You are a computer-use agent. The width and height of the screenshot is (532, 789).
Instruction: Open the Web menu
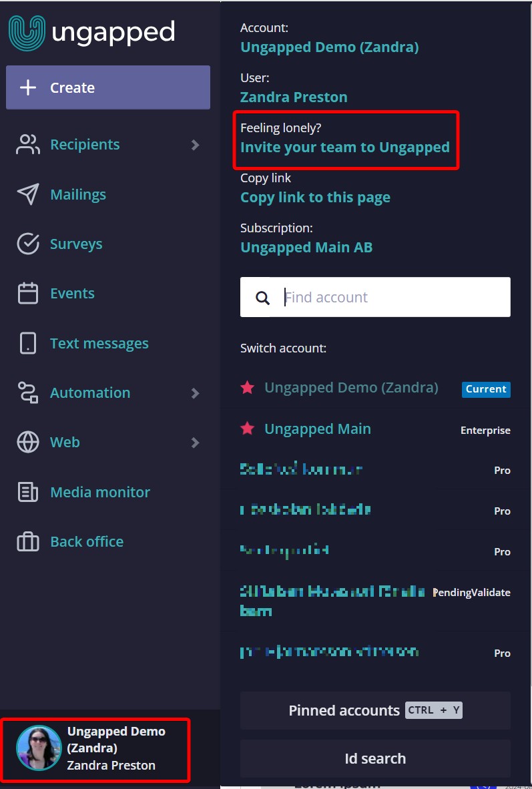65,443
